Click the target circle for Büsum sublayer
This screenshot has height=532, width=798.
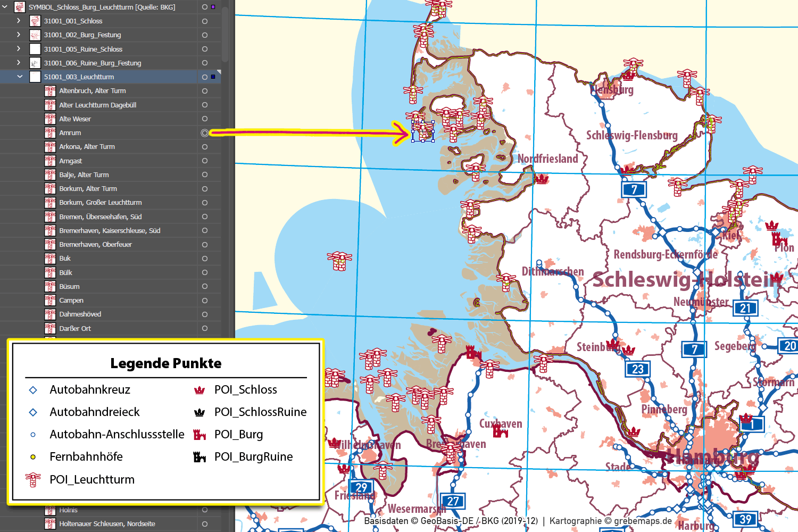[205, 287]
